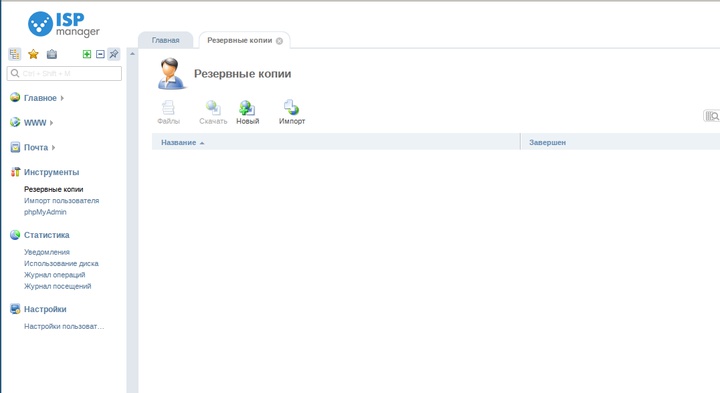This screenshot has height=393, width=720.
Task: Open Журнал операций link
Action: click(x=54, y=275)
